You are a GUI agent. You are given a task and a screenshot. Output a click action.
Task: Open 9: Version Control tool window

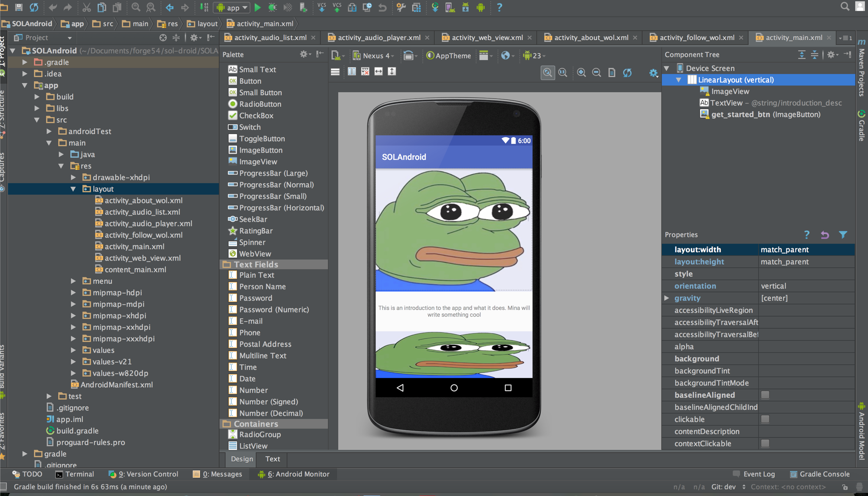click(x=144, y=474)
